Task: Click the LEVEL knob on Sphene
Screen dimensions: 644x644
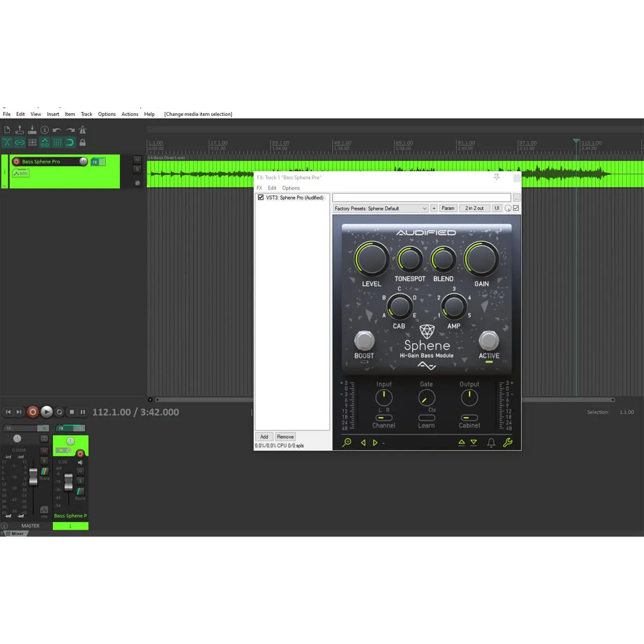Action: (x=371, y=259)
